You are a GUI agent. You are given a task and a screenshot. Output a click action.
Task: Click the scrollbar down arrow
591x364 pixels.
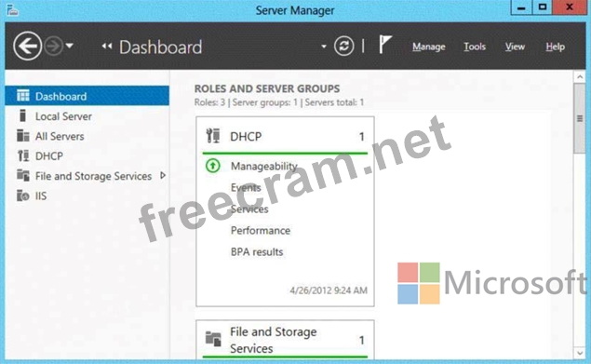580,354
